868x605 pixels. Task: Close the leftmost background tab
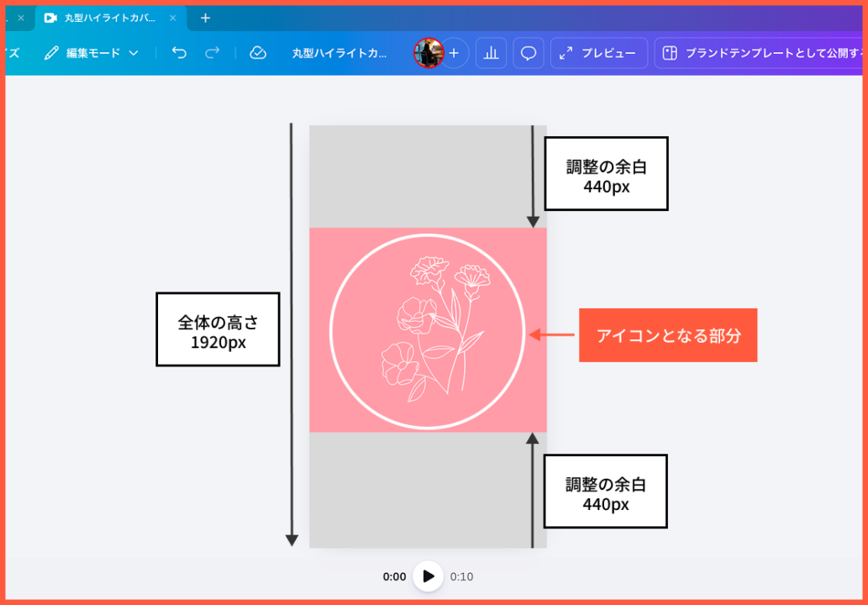(18, 17)
